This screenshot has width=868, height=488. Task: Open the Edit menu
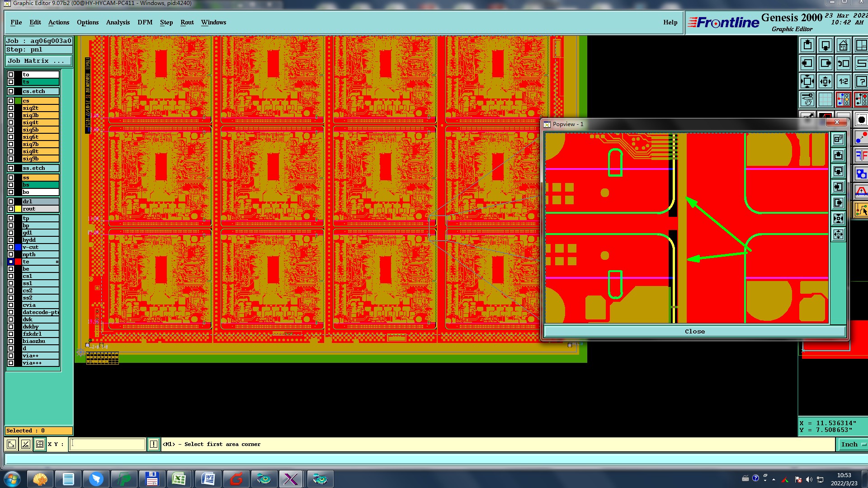click(35, 22)
